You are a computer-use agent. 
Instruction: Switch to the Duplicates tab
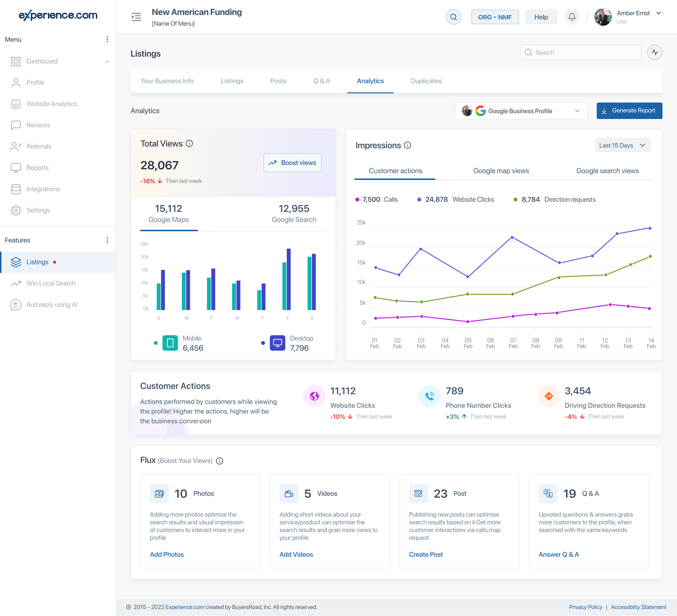click(x=426, y=81)
